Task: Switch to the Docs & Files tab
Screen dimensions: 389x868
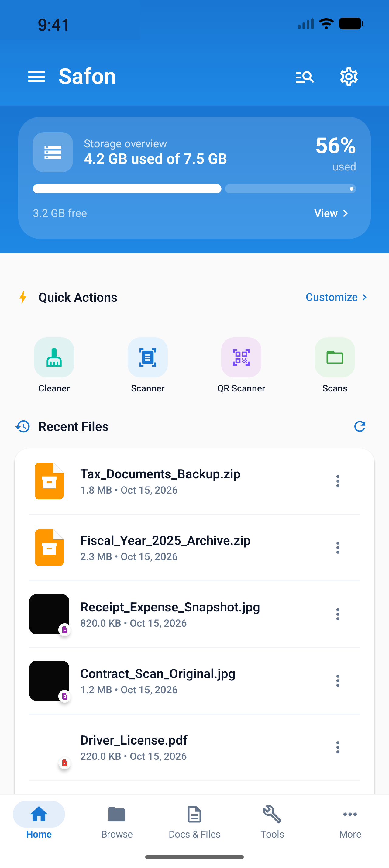Action: (194, 821)
